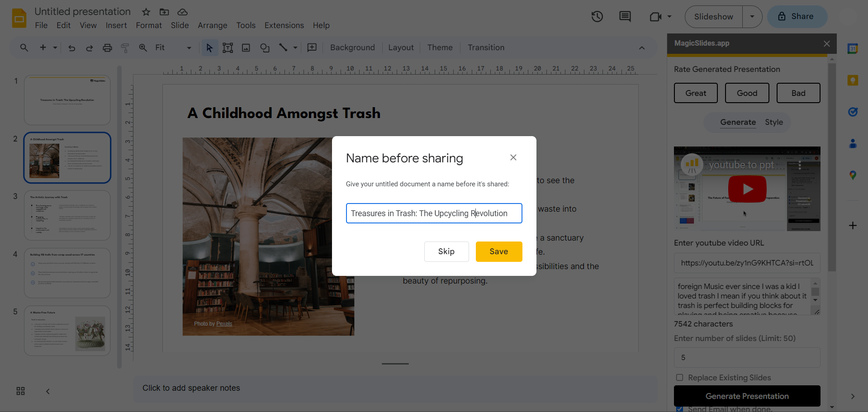Click the yellow Save button

tap(498, 251)
